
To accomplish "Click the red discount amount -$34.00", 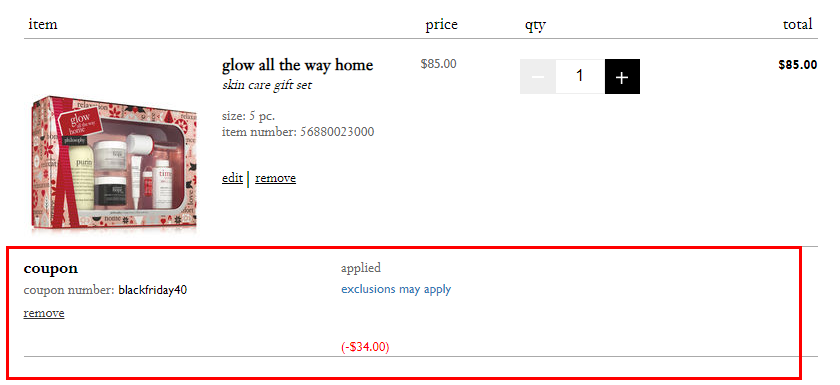I will (365, 347).
